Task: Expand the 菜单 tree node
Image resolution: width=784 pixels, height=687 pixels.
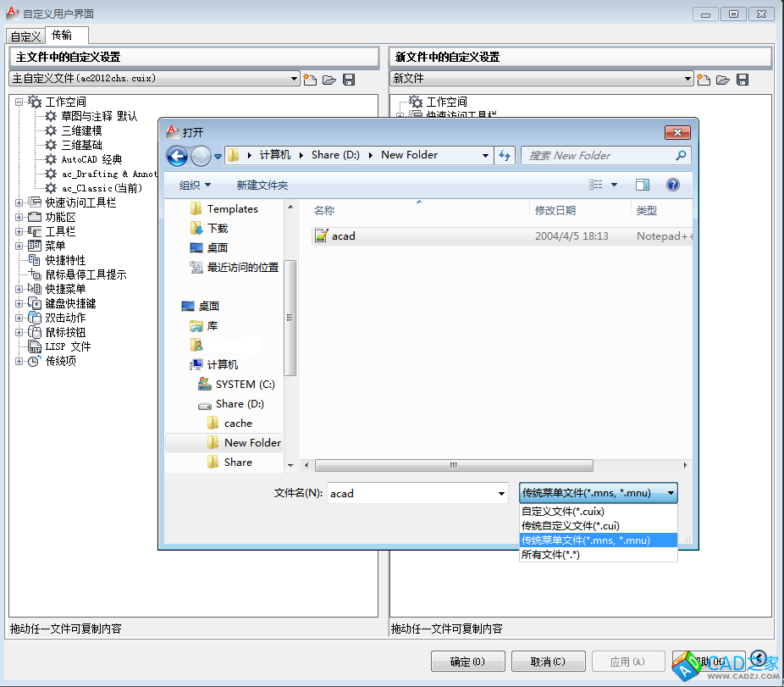Action: (x=19, y=246)
